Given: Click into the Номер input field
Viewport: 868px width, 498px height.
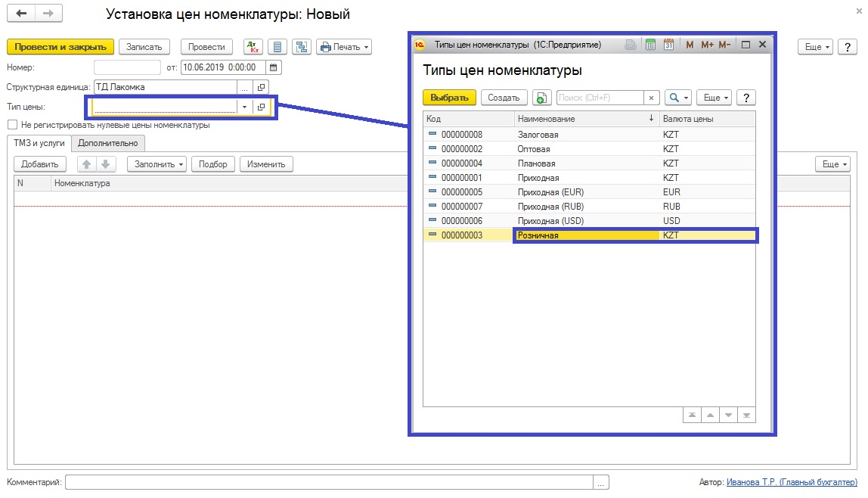Looking at the screenshot, I should [x=127, y=67].
